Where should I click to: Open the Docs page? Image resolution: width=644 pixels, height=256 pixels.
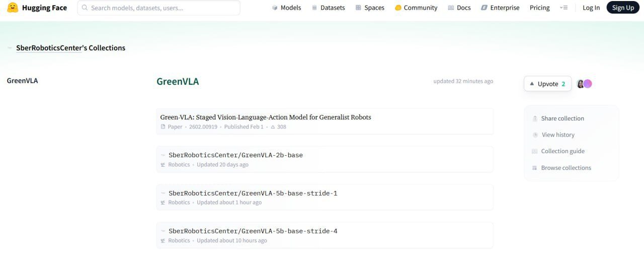click(x=459, y=8)
